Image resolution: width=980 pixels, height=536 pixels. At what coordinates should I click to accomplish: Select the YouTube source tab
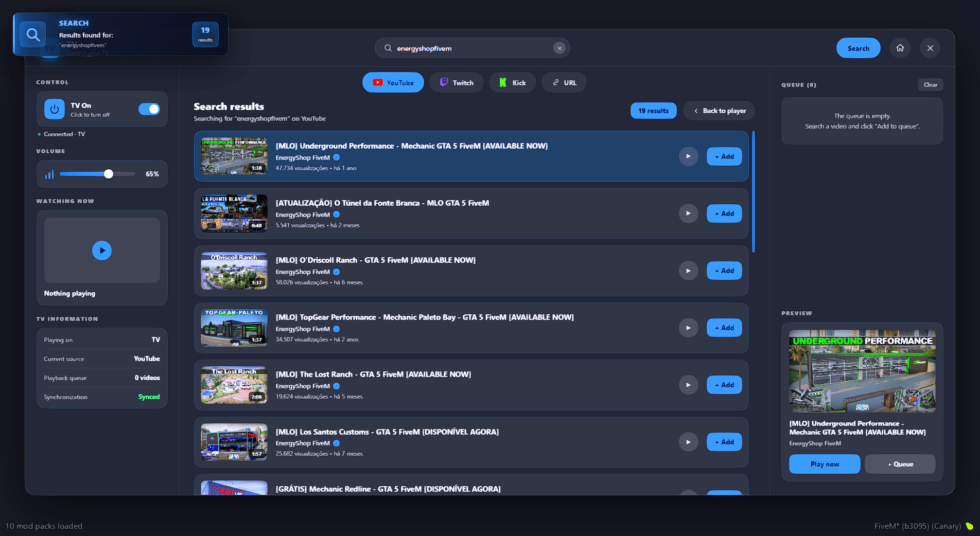pos(393,82)
